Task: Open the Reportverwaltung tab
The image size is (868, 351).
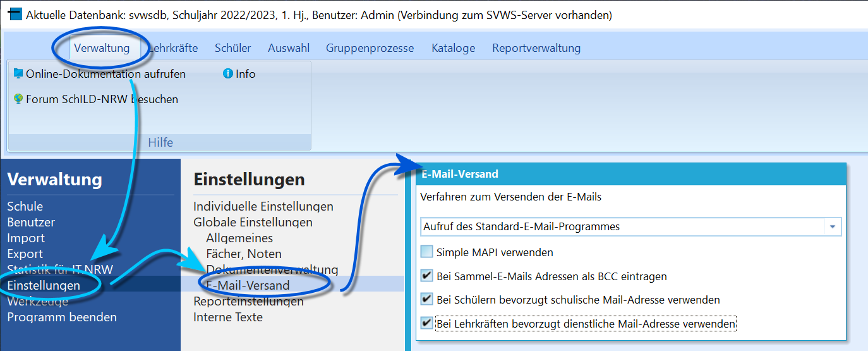Action: [536, 48]
